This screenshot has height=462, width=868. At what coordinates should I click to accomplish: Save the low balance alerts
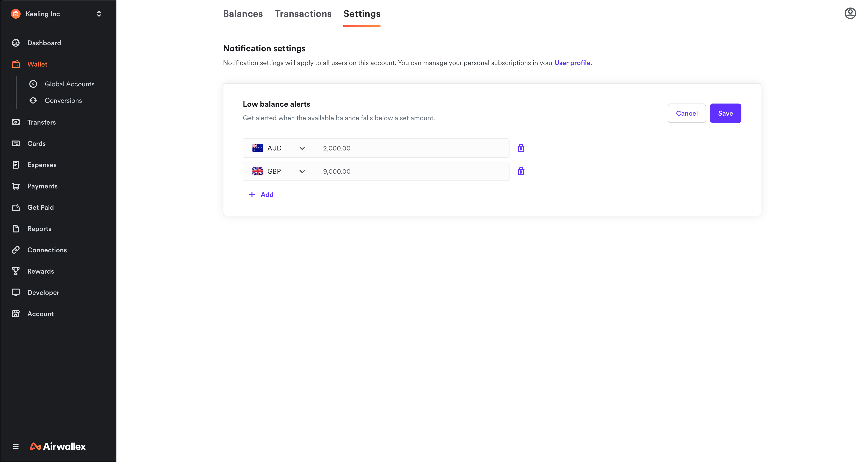tap(725, 113)
